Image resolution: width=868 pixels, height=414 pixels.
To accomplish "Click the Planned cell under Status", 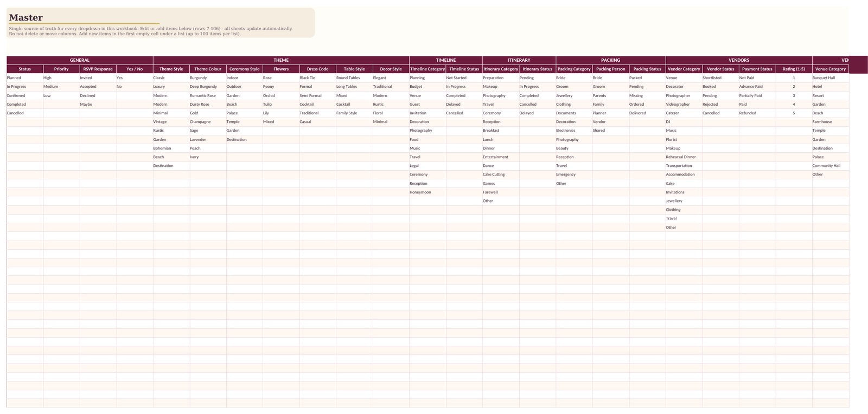I will (x=25, y=78).
